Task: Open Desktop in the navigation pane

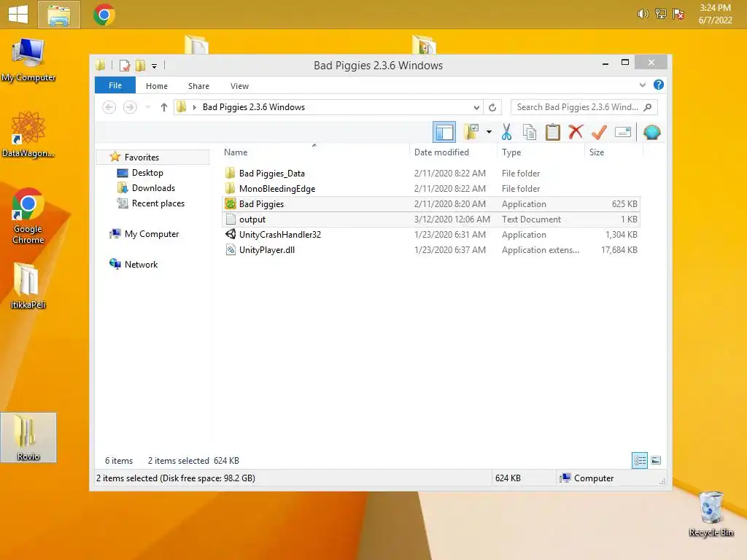Action: [147, 172]
